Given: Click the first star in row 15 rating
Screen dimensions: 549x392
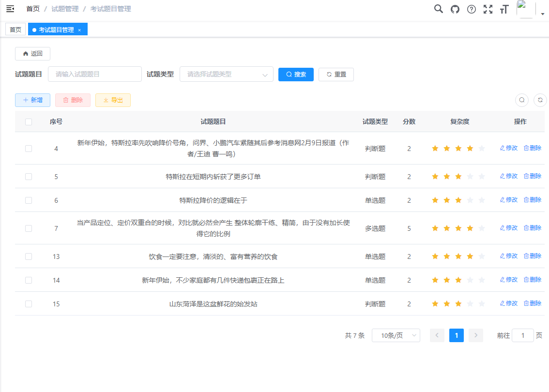Looking at the screenshot, I should (435, 304).
